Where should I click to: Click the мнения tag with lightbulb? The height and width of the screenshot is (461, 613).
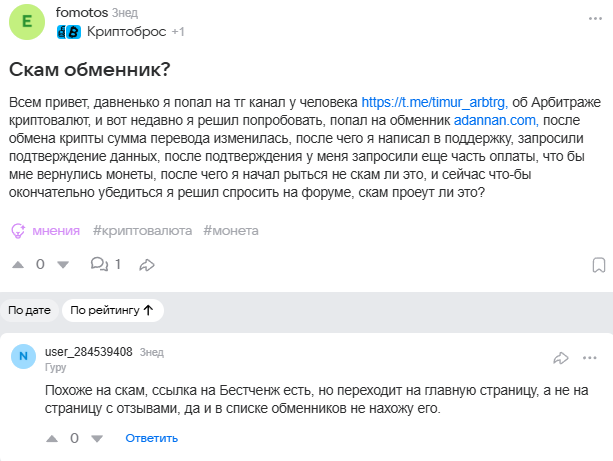46,230
